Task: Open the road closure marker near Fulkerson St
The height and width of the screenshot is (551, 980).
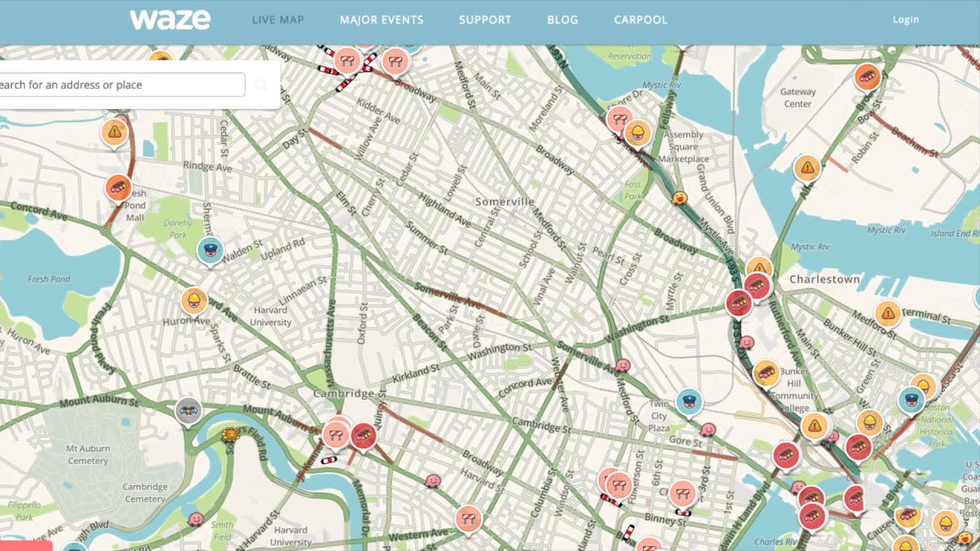Action: [617, 484]
